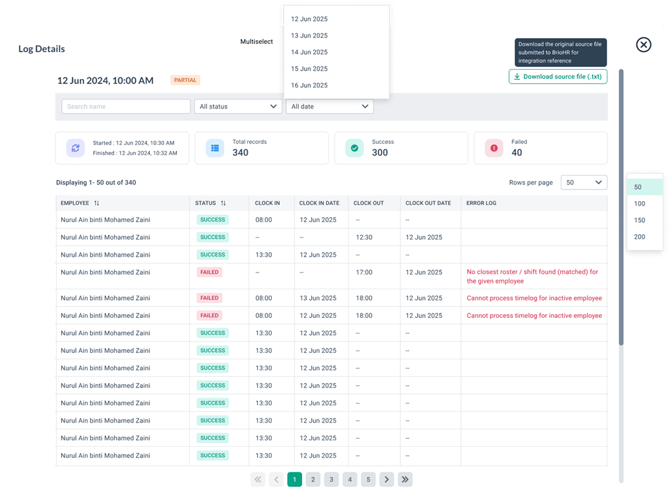The image size is (670, 496).
Task: Click the vertical scrollbar of the dialog
Action: (x=620, y=200)
